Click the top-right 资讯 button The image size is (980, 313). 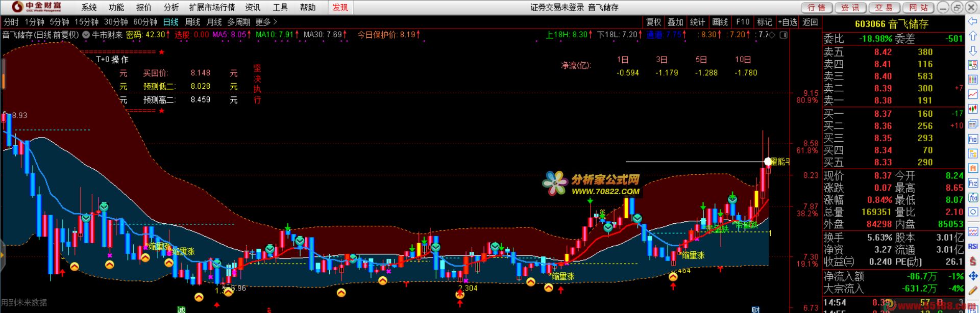coord(850,7)
